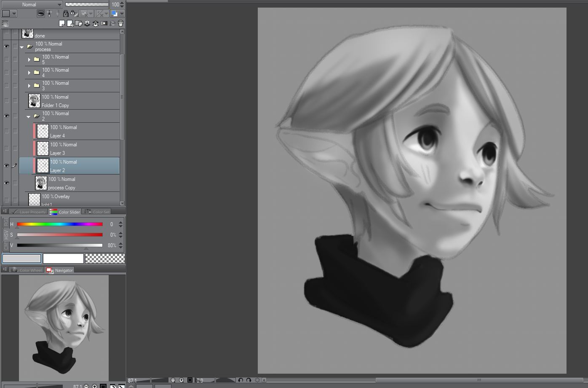Rotate canvas right in status bar

pyautogui.click(x=249, y=380)
